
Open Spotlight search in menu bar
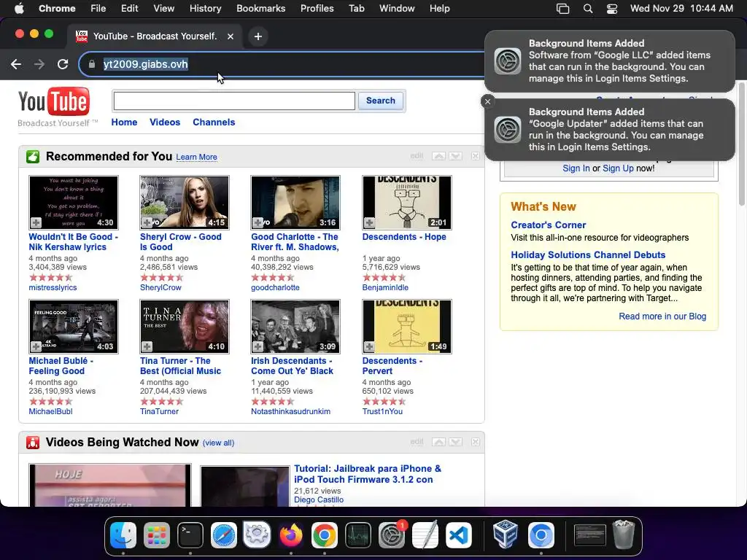click(588, 9)
